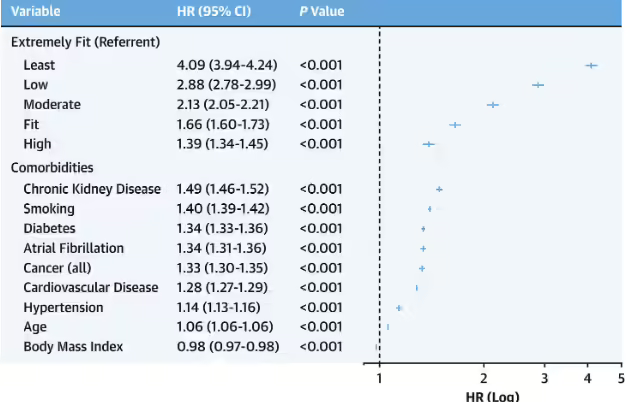Click the Moderate fitness plot marker
This screenshot has height=402, width=630.
[x=492, y=105]
